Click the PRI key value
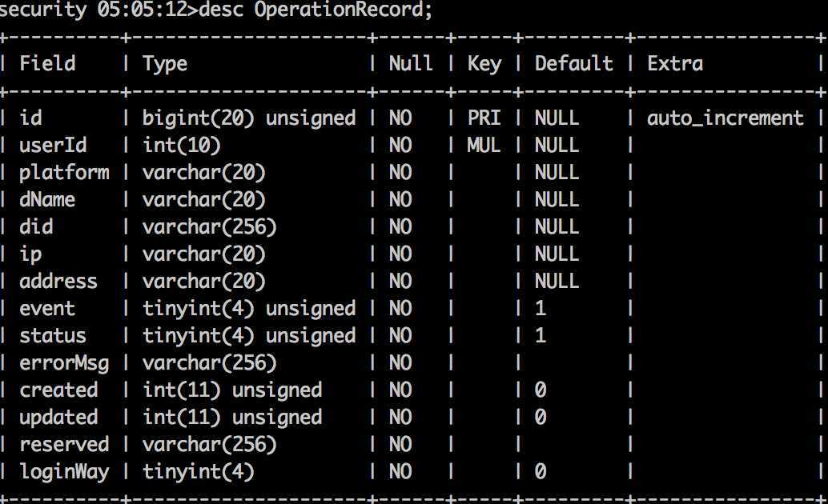Screen dimensions: 828x504 click(x=484, y=118)
